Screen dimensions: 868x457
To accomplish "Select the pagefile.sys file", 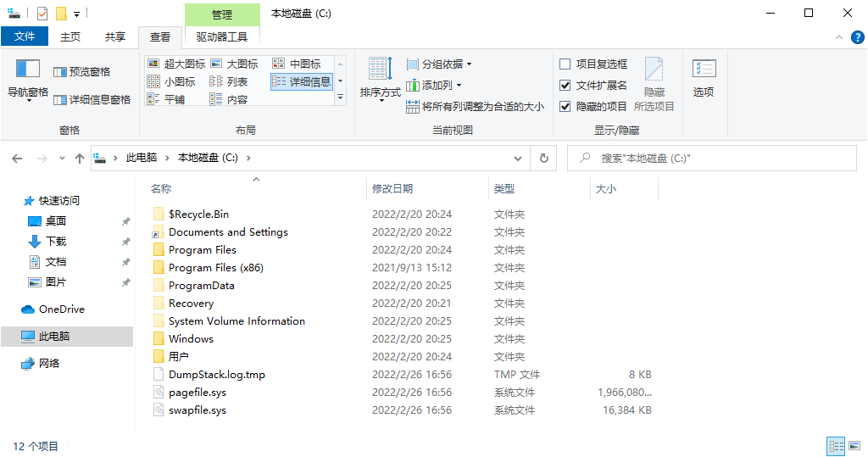I will click(190, 393).
